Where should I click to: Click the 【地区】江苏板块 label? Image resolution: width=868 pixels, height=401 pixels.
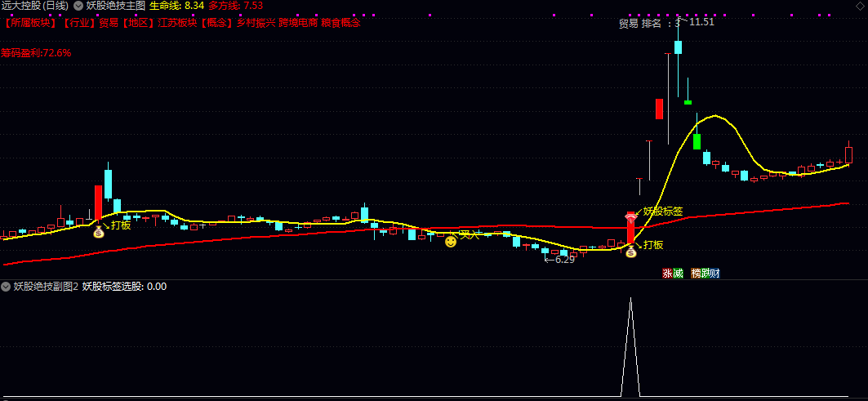pos(158,23)
